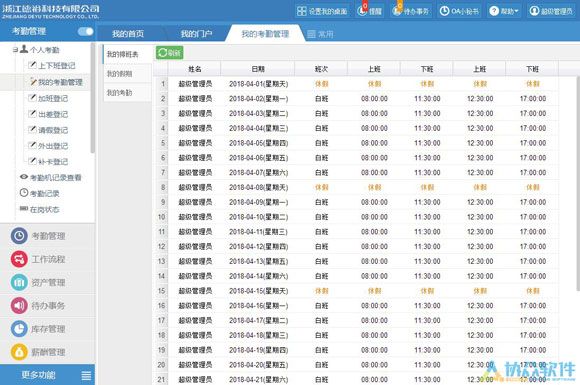Click the green 刷新 refresh button
The image size is (580, 385).
[169, 53]
